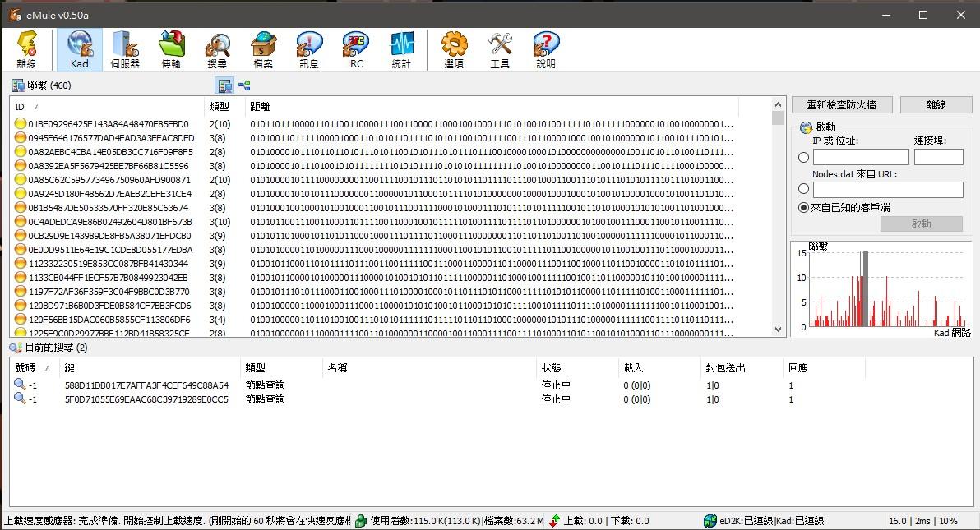Image resolution: width=980 pixels, height=530 pixels.
Task: Click Type (類型) column header in searches
Action: click(x=282, y=368)
